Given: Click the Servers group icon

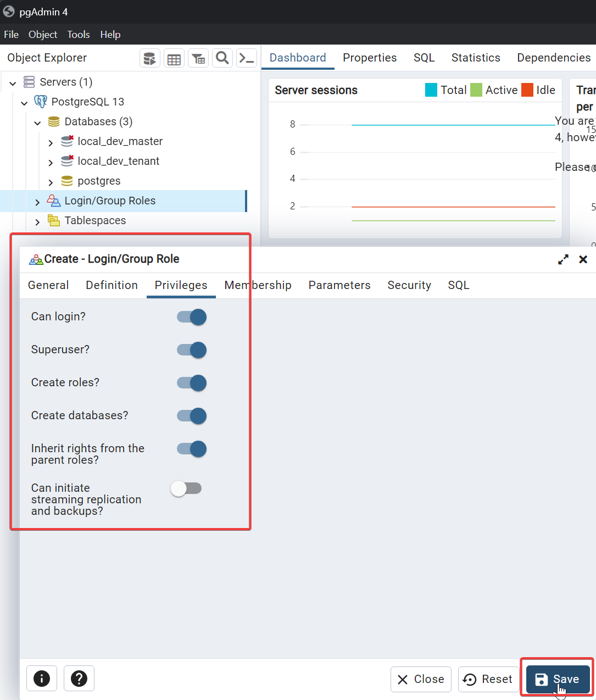Looking at the screenshot, I should click(29, 82).
